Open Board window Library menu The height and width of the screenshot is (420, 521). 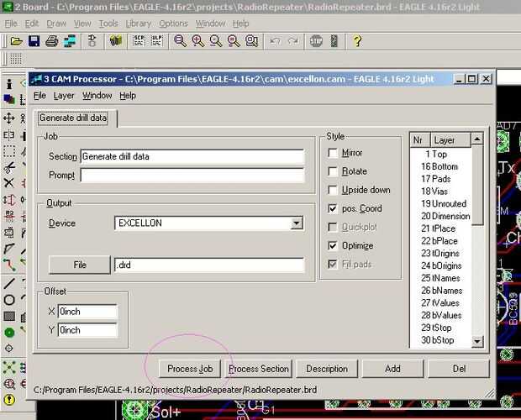coord(138,24)
